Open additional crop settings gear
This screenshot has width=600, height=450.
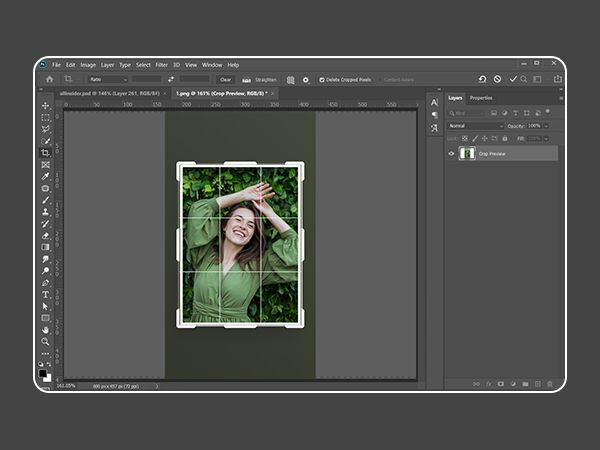tap(306, 80)
